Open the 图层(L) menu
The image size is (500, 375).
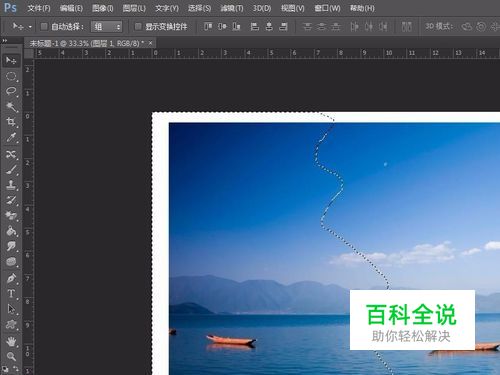click(x=134, y=8)
